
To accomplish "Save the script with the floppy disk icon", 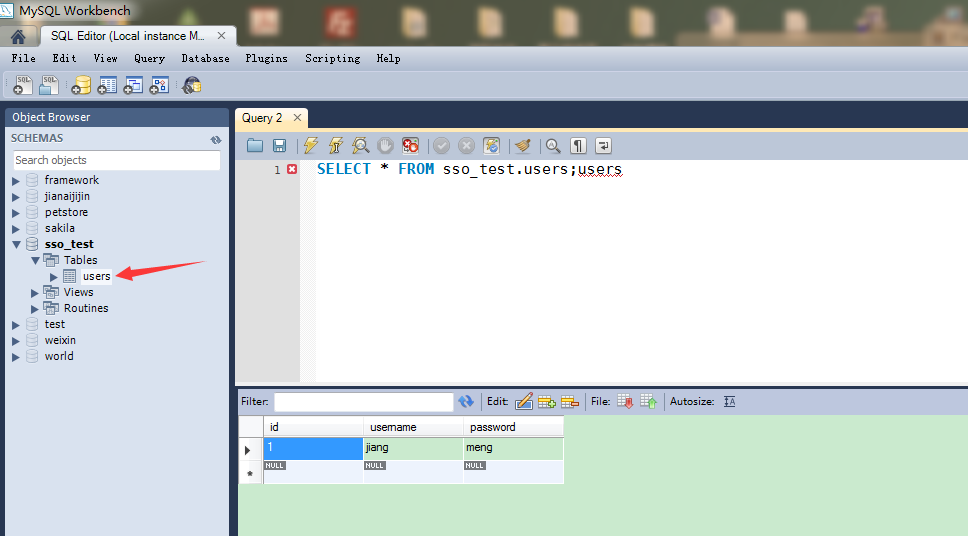I will [x=280, y=146].
